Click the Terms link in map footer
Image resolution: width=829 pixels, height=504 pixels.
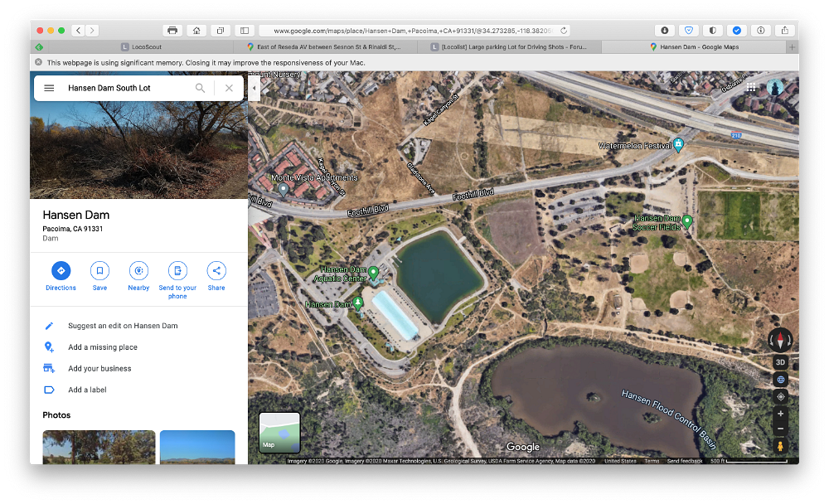coord(652,461)
